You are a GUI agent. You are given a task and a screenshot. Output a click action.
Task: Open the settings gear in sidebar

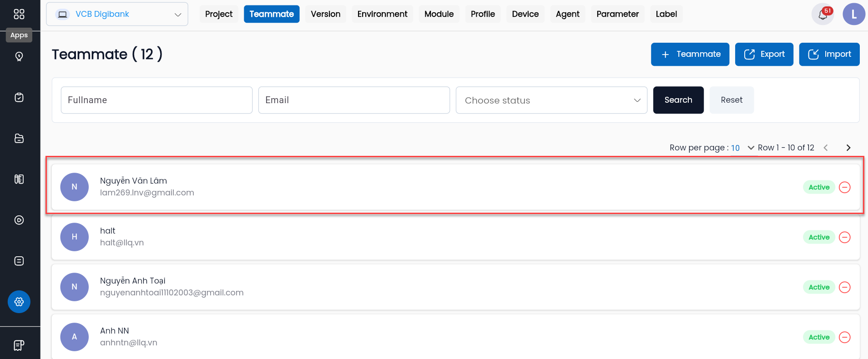tap(19, 302)
